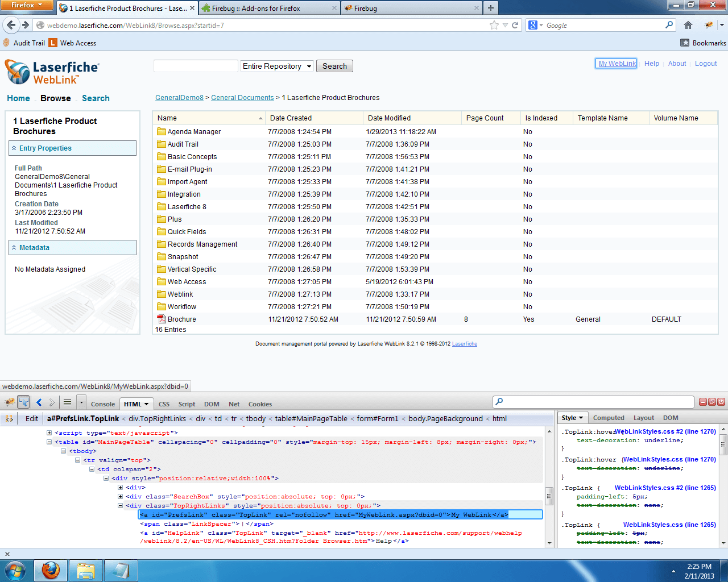The width and height of the screenshot is (728, 582).
Task: Go back in Firebug panel history
Action: click(x=39, y=402)
